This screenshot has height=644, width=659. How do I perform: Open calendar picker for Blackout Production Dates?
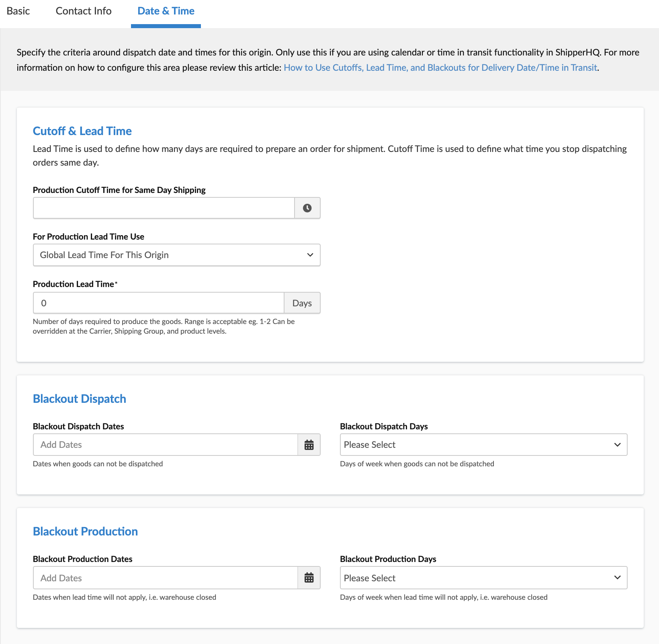[x=309, y=578]
